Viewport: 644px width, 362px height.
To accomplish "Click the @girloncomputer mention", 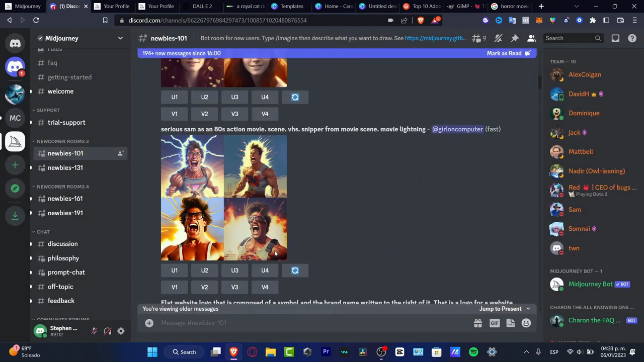I will coord(457,129).
